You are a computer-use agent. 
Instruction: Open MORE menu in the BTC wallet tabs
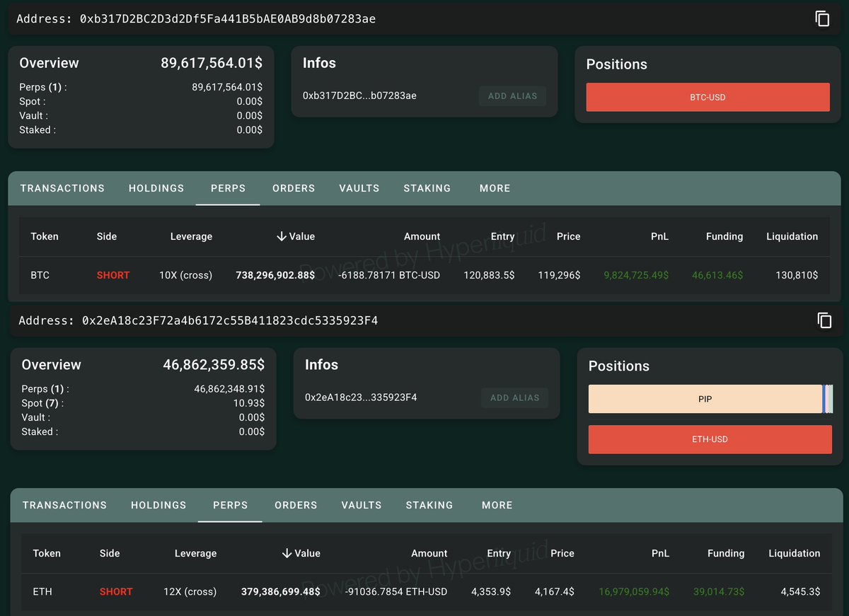[x=495, y=188]
